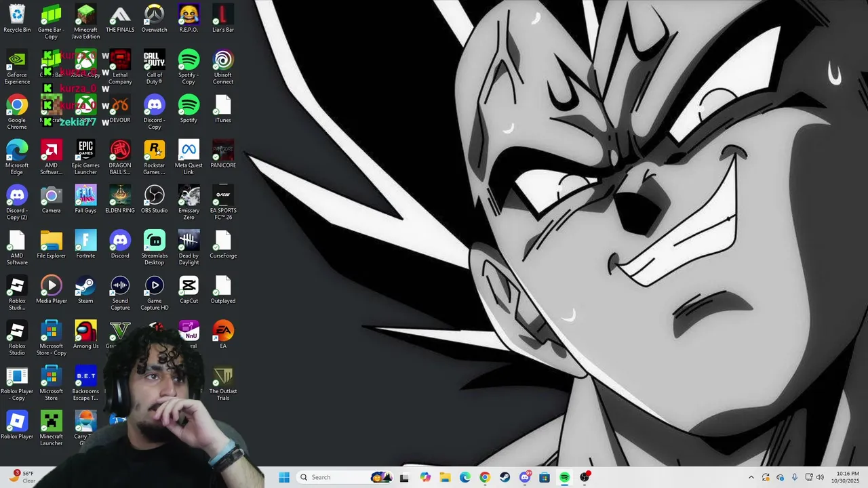This screenshot has height=488, width=868.
Task: Launch Minecraft Launcher desktop icon
Action: [x=51, y=428]
